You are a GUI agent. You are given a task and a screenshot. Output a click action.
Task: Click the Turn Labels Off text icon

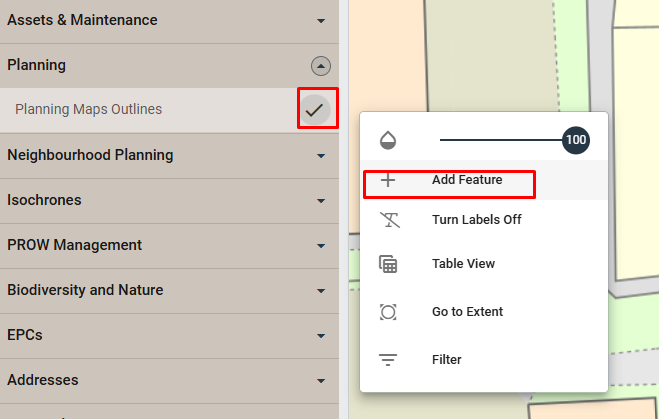point(388,220)
